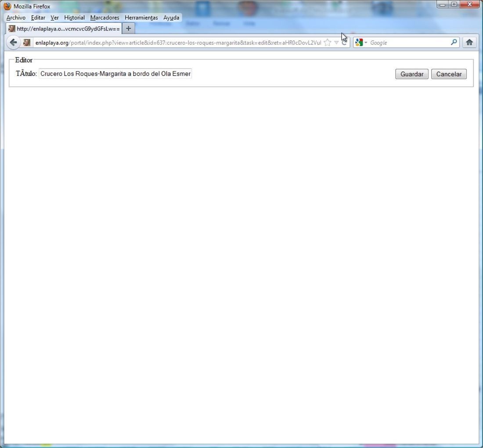Image resolution: width=483 pixels, height=448 pixels.
Task: Go to the Home page icon
Action: [x=469, y=43]
